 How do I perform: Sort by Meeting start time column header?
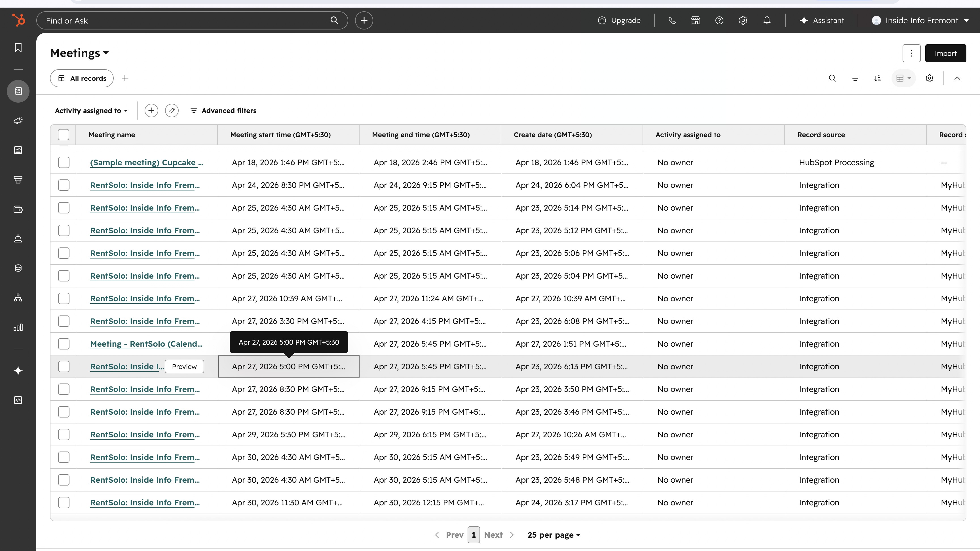tap(280, 135)
